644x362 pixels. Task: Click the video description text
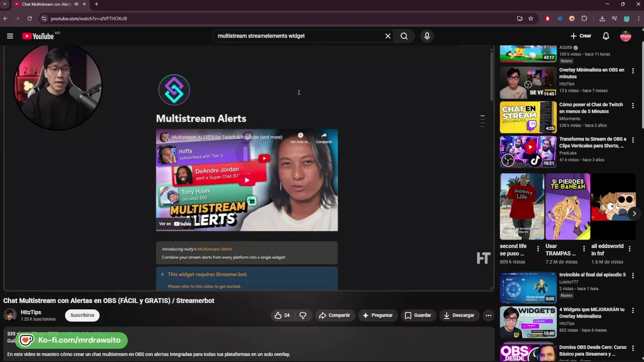(148, 354)
